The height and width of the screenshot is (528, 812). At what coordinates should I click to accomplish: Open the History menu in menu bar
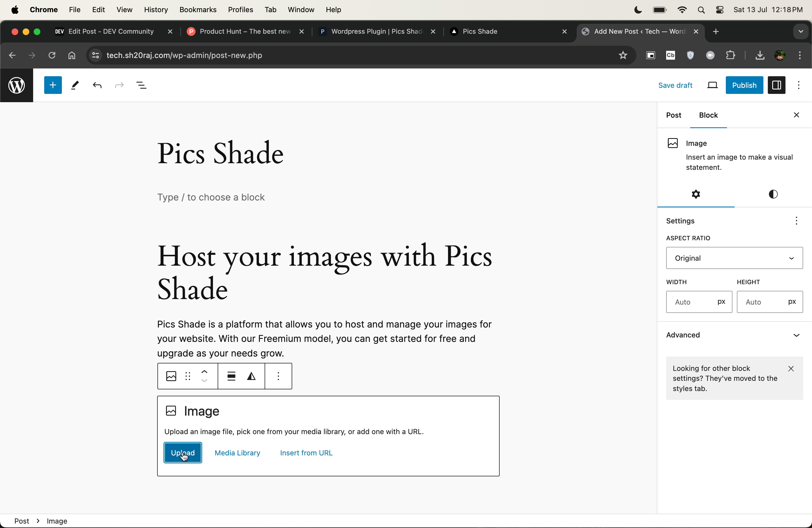coord(155,10)
